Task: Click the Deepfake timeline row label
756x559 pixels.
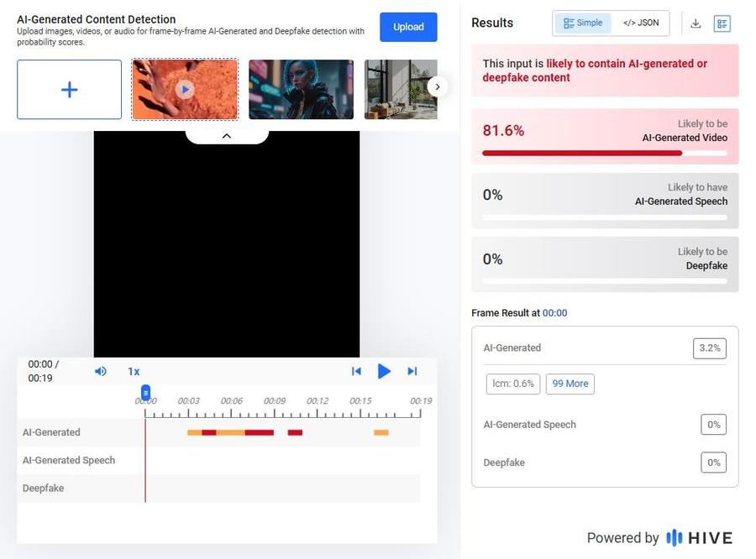Action: coord(44,488)
